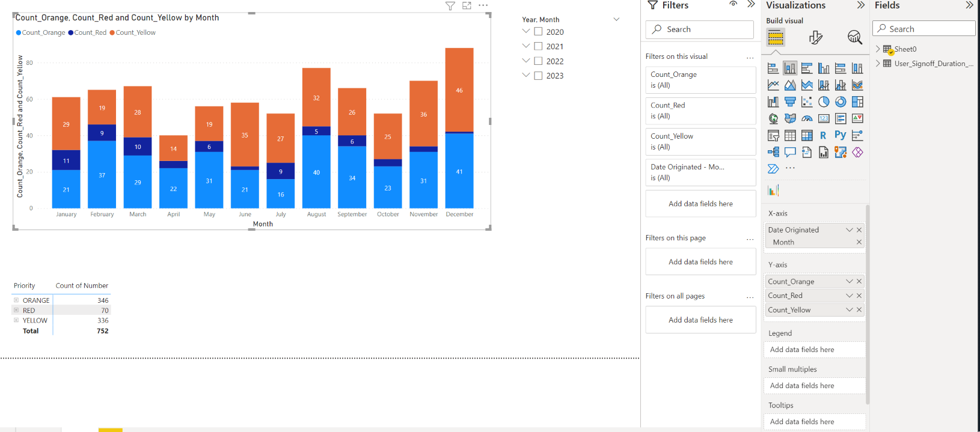Check the 2021 year checkbox
The width and height of the screenshot is (980, 432).
point(538,46)
